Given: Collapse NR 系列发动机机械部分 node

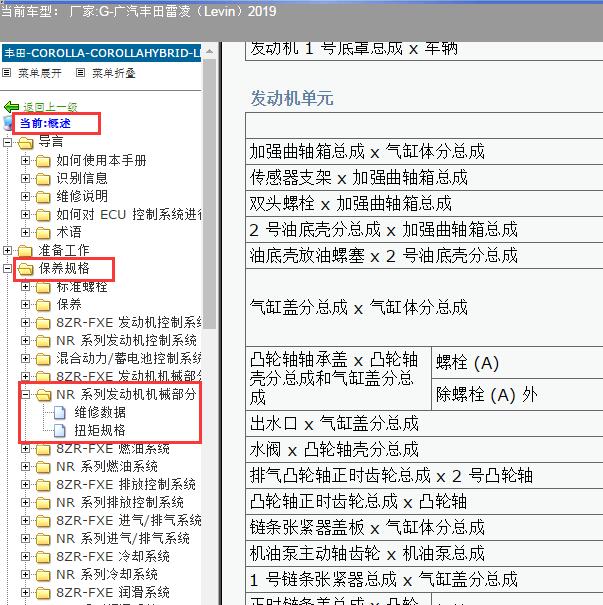Looking at the screenshot, I should [x=25, y=394].
